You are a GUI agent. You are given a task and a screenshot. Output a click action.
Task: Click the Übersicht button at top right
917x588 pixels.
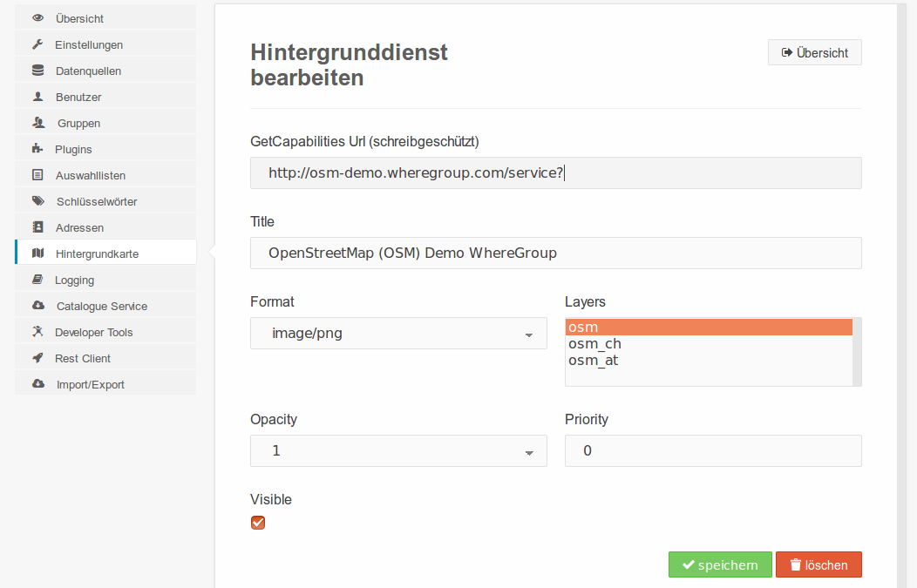(x=815, y=52)
